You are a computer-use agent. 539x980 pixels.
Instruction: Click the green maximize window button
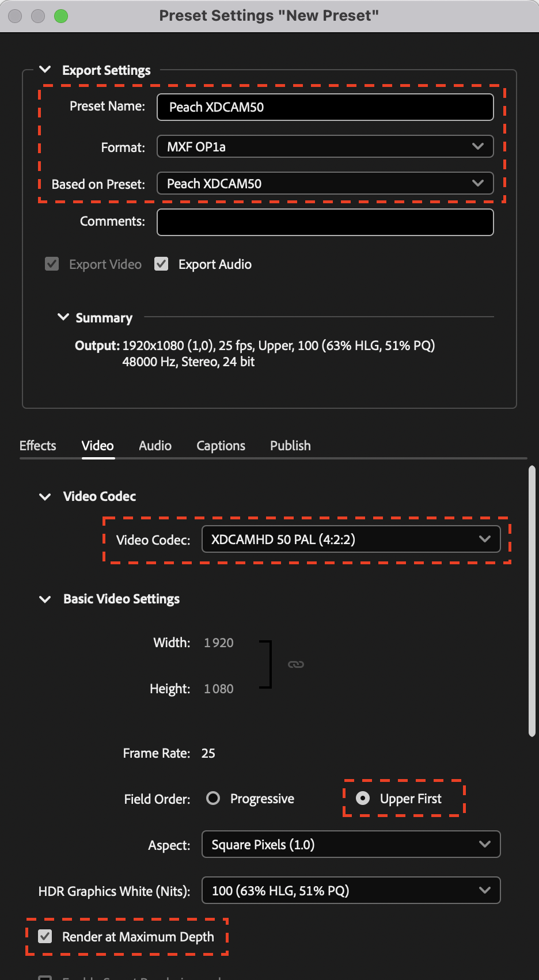click(61, 16)
